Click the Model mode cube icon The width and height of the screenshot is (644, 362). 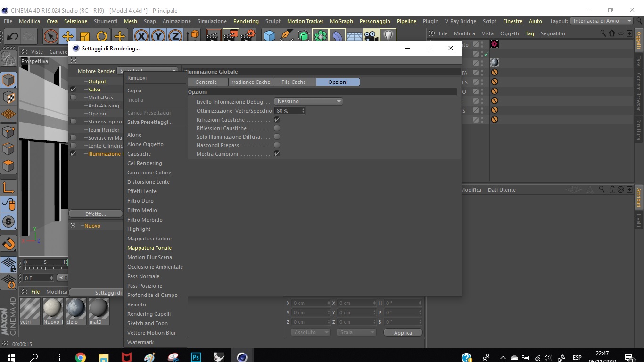(8, 81)
